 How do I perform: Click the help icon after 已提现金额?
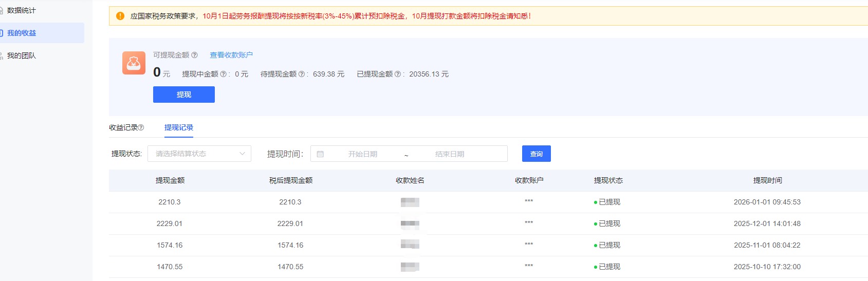pos(398,74)
